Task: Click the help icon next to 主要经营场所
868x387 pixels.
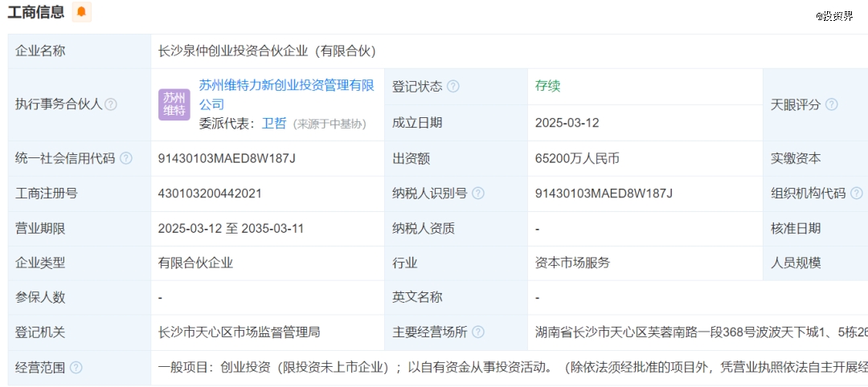Action: click(477, 332)
